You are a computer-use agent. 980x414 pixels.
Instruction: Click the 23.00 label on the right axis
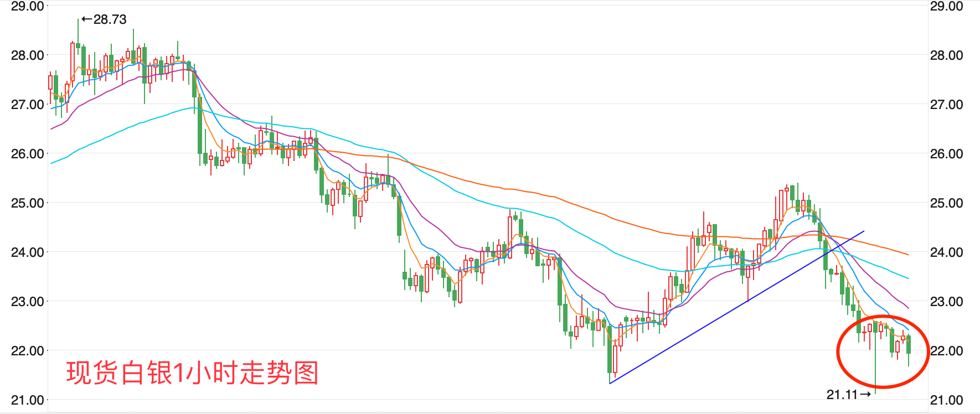[946, 302]
